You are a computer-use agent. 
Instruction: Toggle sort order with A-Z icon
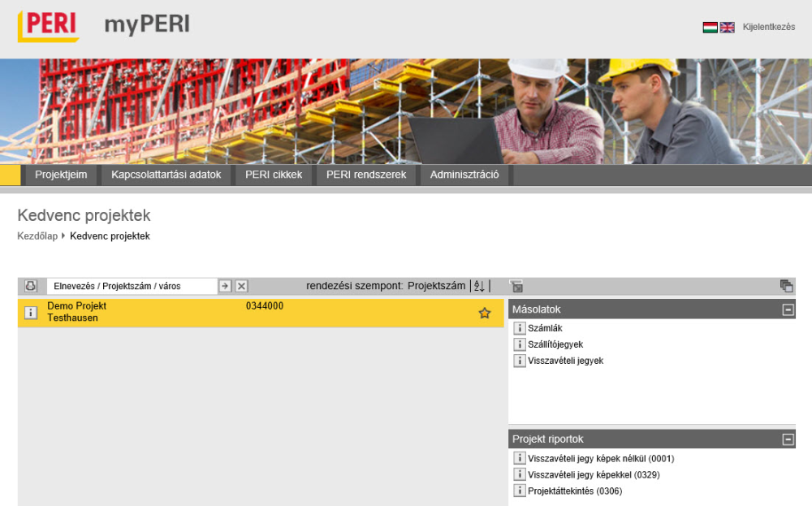click(479, 286)
